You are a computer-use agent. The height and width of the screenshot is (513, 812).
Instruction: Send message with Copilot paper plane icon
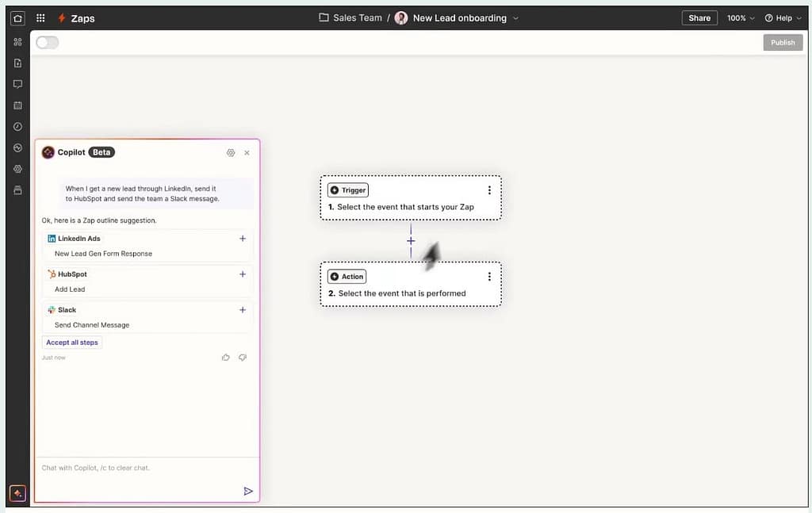point(248,491)
